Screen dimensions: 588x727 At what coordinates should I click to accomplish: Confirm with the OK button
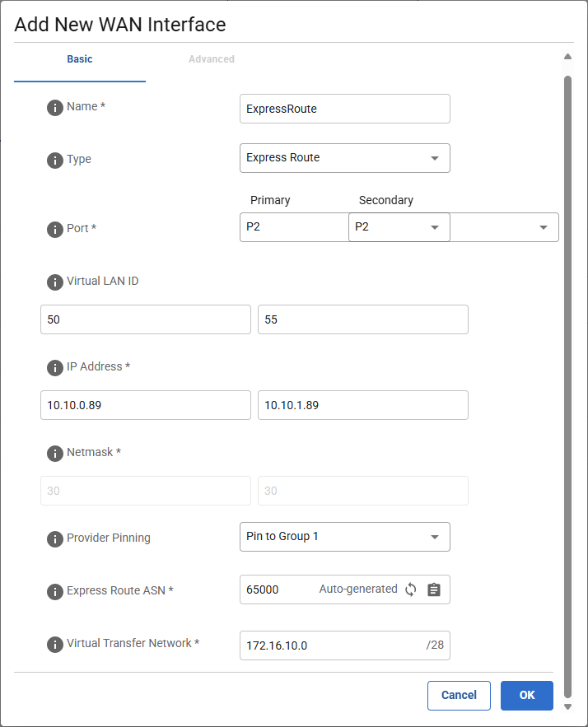527,696
